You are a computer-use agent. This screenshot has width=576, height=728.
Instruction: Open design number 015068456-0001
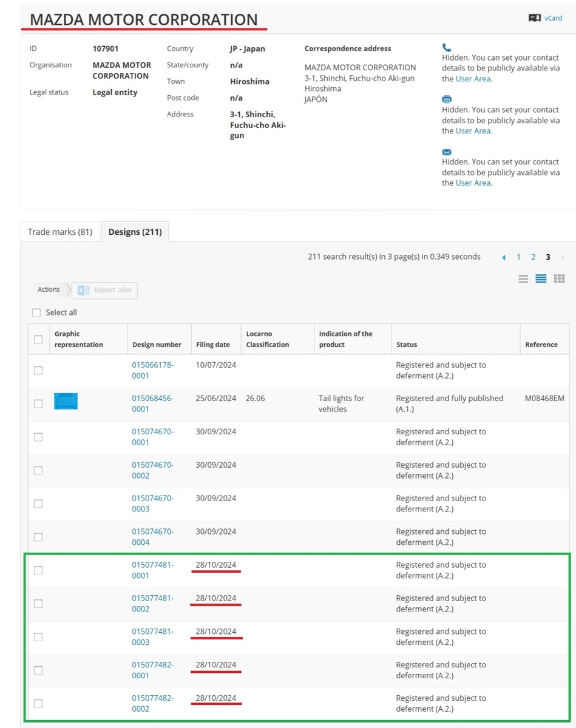(x=152, y=404)
